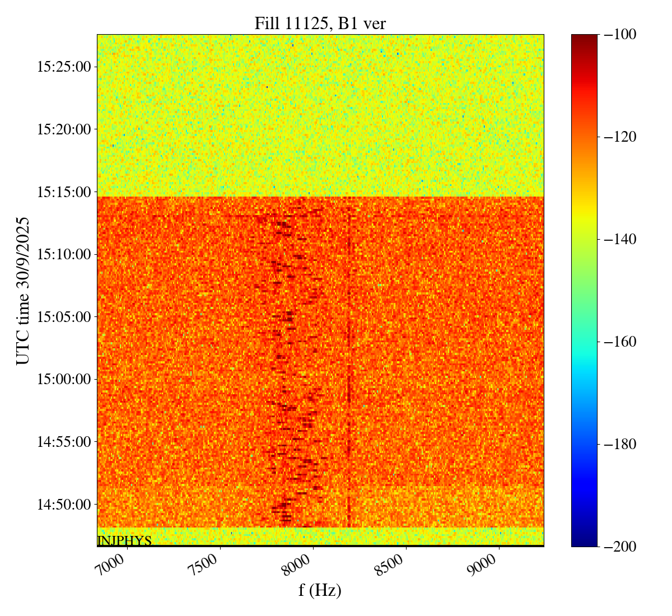This screenshot has height=616, width=672.
Task: Click the plot title "Fill 11125, B1 ver"
Action: 320,23
